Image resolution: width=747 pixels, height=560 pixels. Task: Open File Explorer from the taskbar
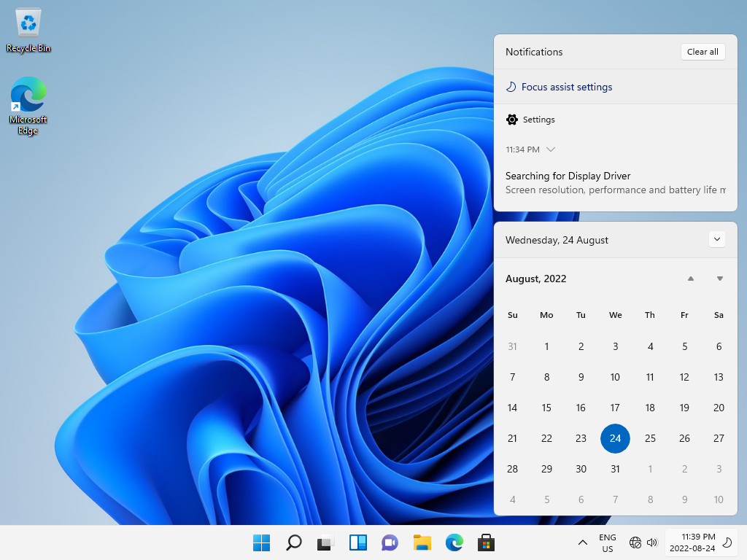pos(422,542)
